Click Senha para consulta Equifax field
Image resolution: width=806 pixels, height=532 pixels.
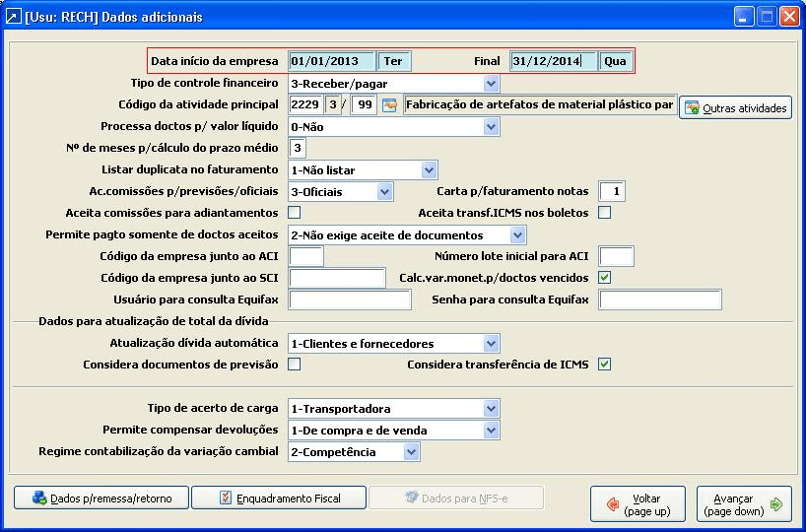tap(660, 299)
